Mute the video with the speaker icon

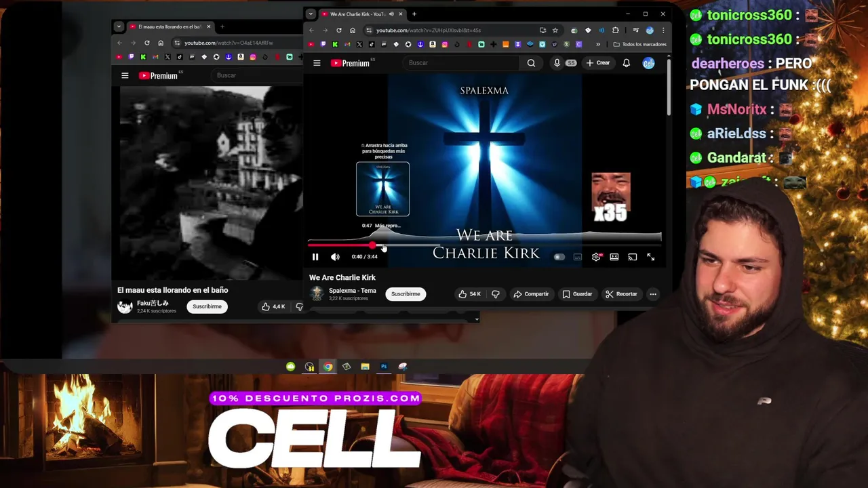[335, 257]
